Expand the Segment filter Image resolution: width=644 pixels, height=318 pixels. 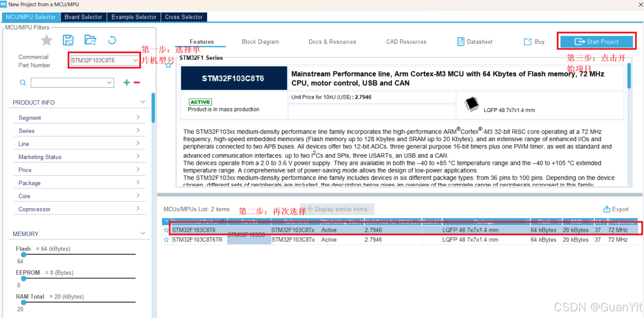tap(138, 117)
